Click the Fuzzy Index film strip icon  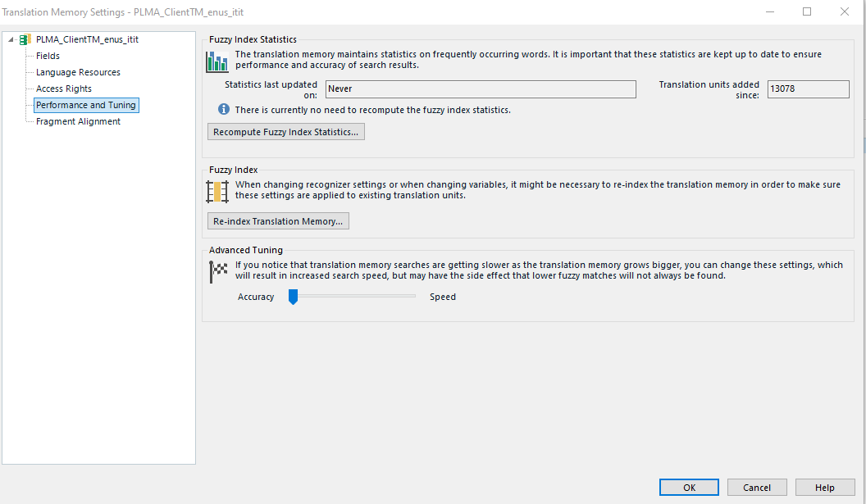click(217, 192)
